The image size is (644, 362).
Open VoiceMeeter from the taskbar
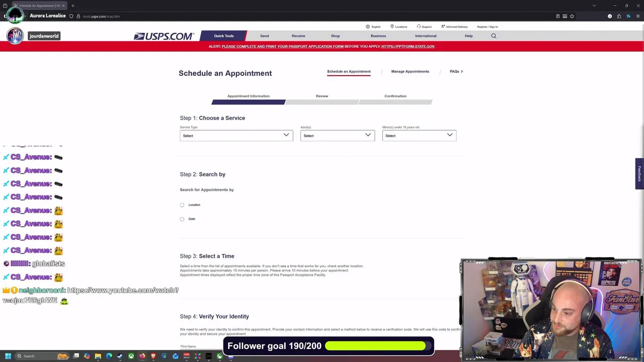[187, 356]
